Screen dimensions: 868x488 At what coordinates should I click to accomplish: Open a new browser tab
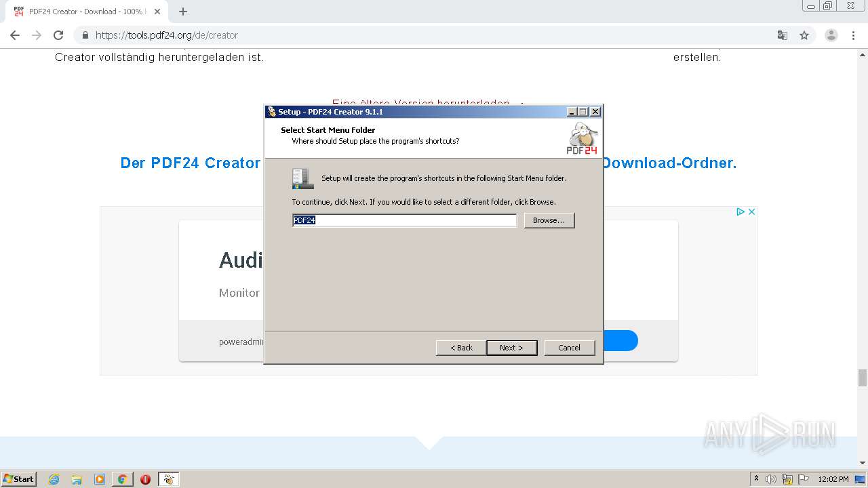[x=183, y=12]
